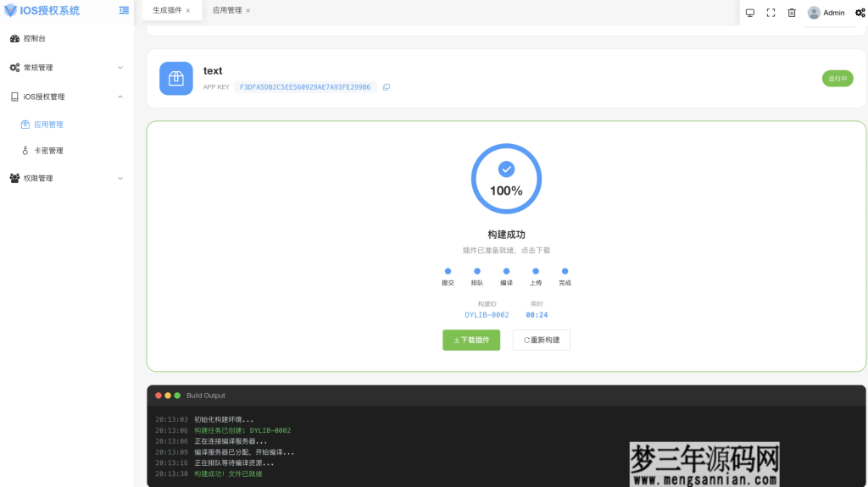Click the Admin avatar icon
Image resolution: width=868 pixels, height=487 pixels.
click(x=814, y=13)
